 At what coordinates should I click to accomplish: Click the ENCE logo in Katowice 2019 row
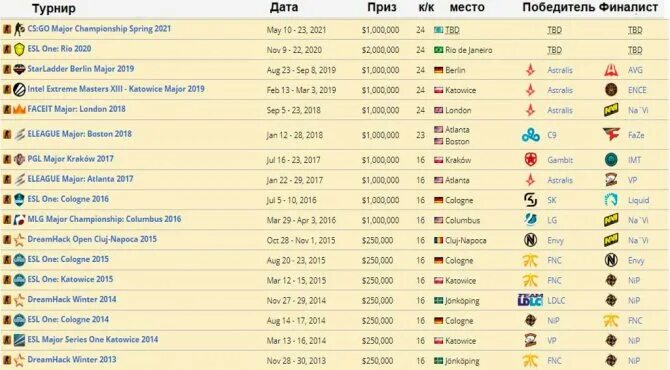[611, 90]
